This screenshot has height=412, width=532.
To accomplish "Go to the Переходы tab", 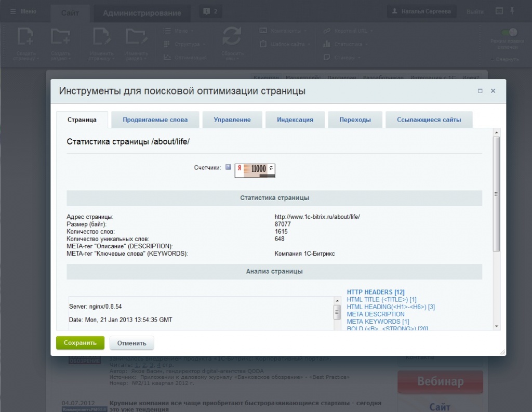I will (x=355, y=120).
